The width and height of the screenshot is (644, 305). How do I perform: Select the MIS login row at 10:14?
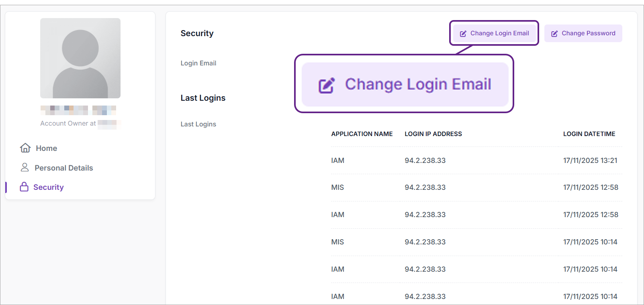tap(476, 242)
